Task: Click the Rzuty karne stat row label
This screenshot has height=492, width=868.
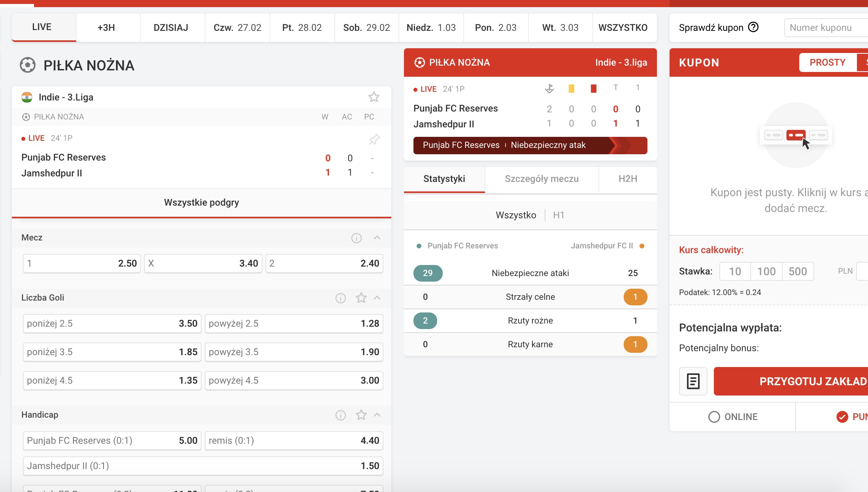Action: [x=530, y=344]
